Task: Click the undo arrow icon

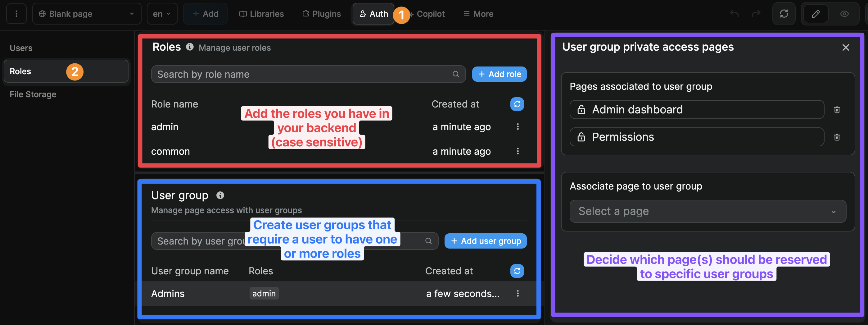Action: pyautogui.click(x=734, y=14)
